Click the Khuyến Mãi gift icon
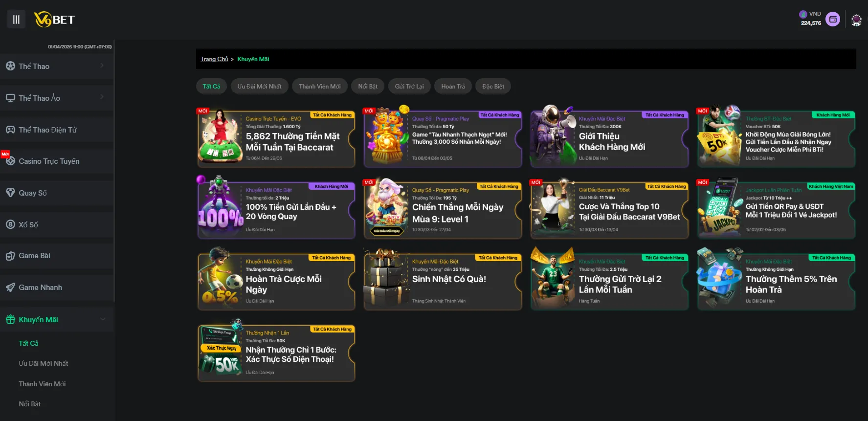Screen dimensions: 868x421 click(x=10, y=319)
